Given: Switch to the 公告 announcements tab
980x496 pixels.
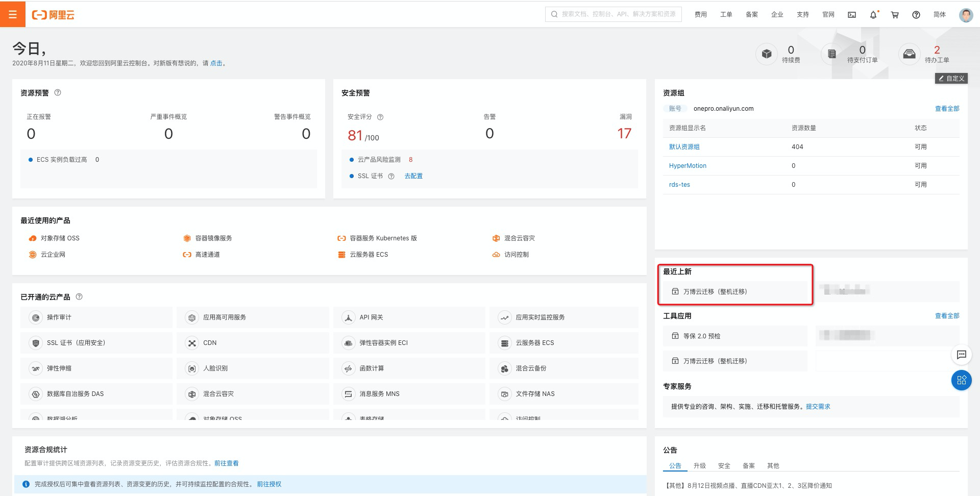Looking at the screenshot, I should pos(675,466).
